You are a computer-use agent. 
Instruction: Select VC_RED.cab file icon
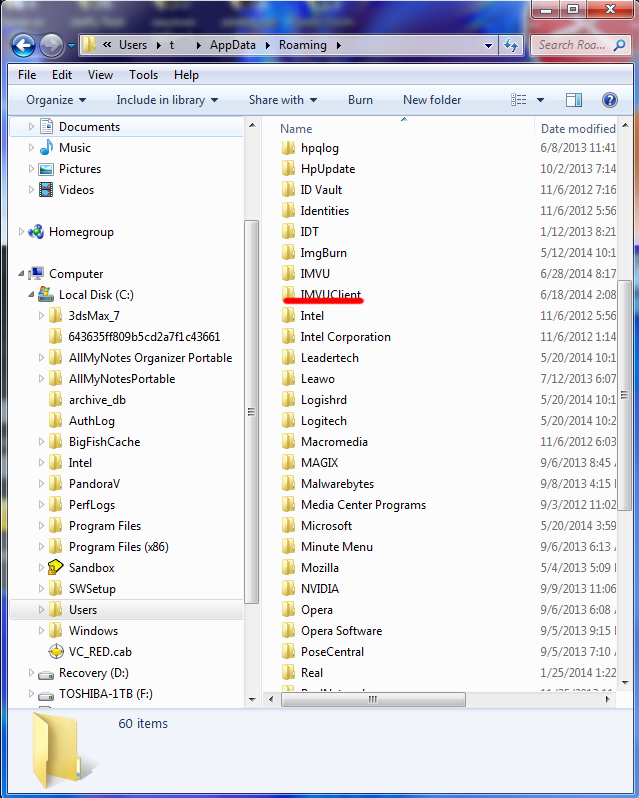coord(55,651)
